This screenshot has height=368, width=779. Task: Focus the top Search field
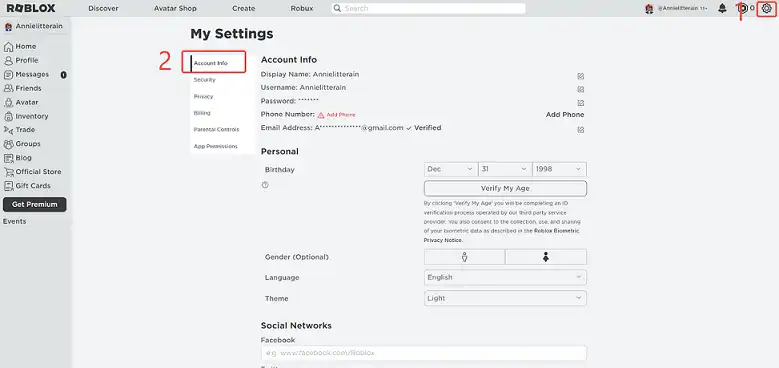click(x=429, y=8)
